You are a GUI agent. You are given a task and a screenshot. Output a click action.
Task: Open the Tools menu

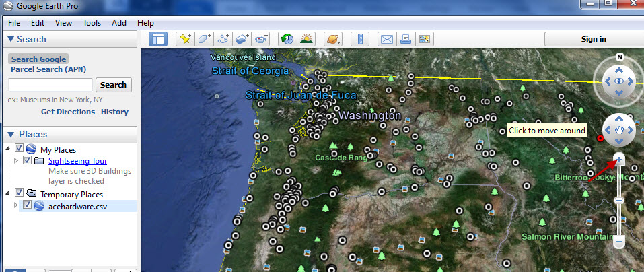[x=92, y=23]
